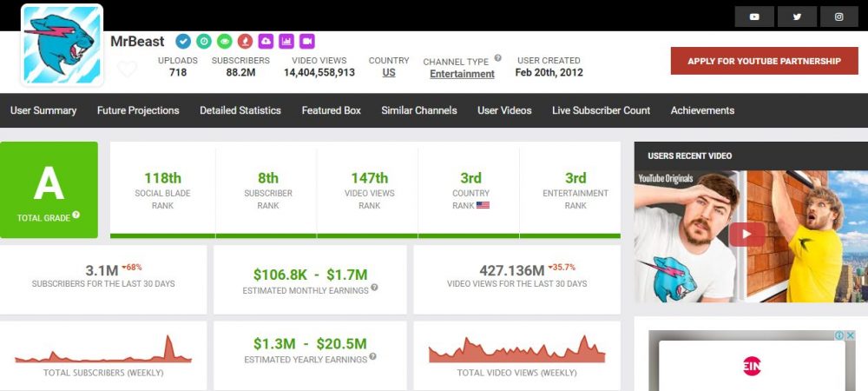Click the Total Subscribers weekly chart
868x391 pixels.
coord(103,349)
